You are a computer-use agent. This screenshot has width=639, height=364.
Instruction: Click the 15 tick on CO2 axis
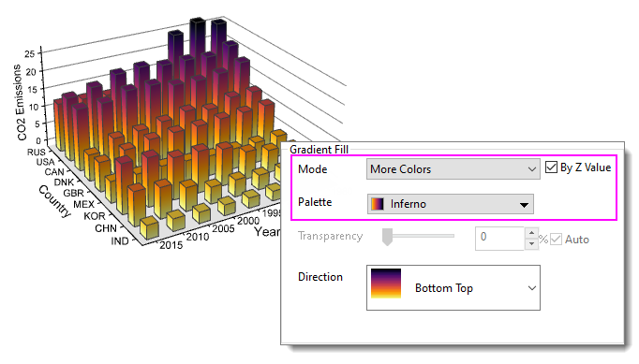[x=33, y=90]
